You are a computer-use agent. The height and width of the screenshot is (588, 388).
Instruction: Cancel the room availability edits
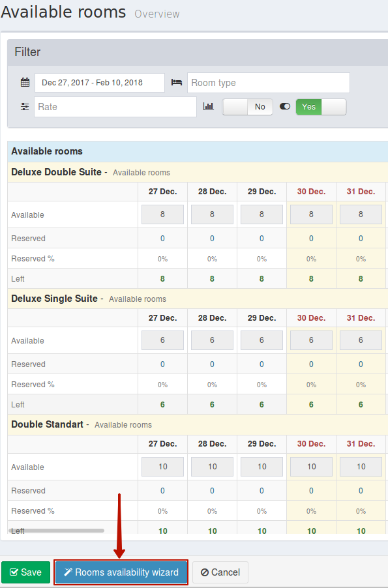point(220,572)
